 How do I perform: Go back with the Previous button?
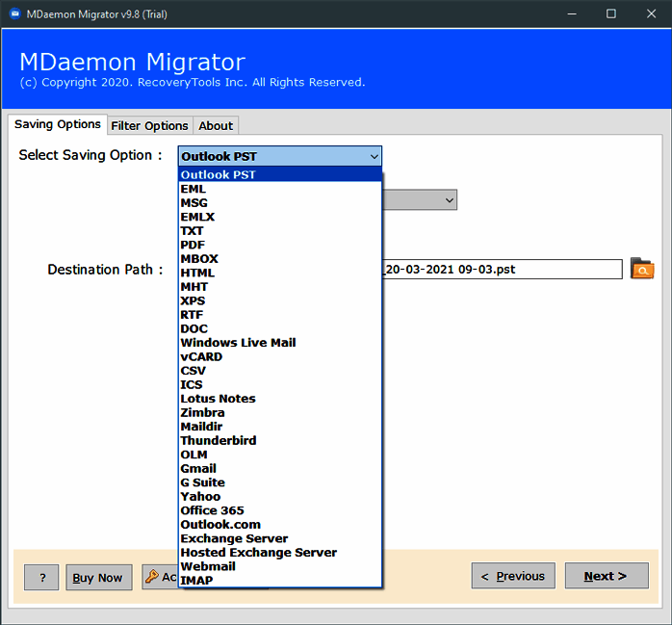coord(513,576)
